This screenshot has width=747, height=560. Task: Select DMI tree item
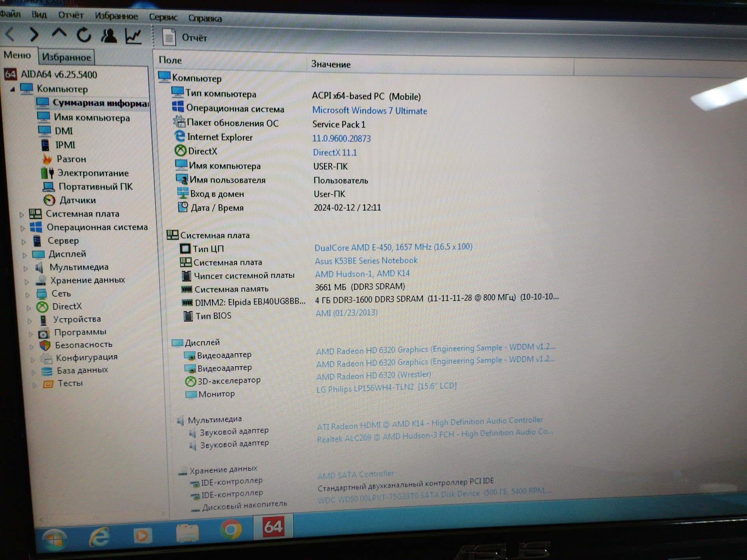click(64, 131)
